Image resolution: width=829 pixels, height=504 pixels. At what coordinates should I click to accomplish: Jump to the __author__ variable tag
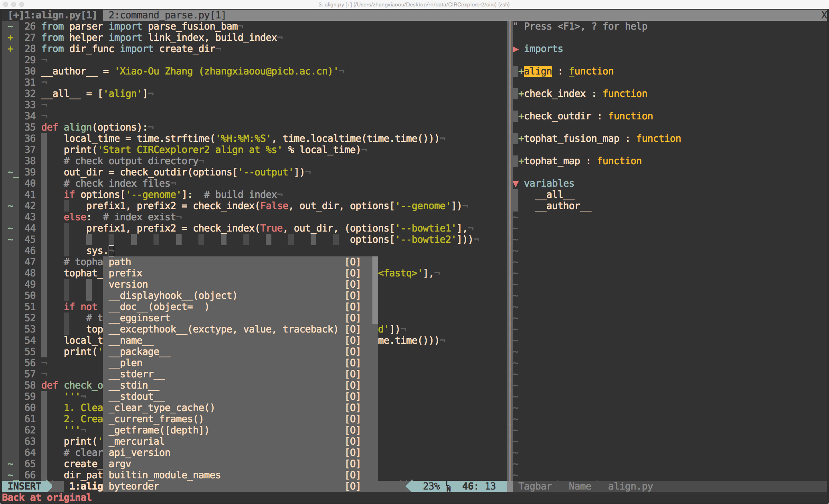pyautogui.click(x=563, y=206)
